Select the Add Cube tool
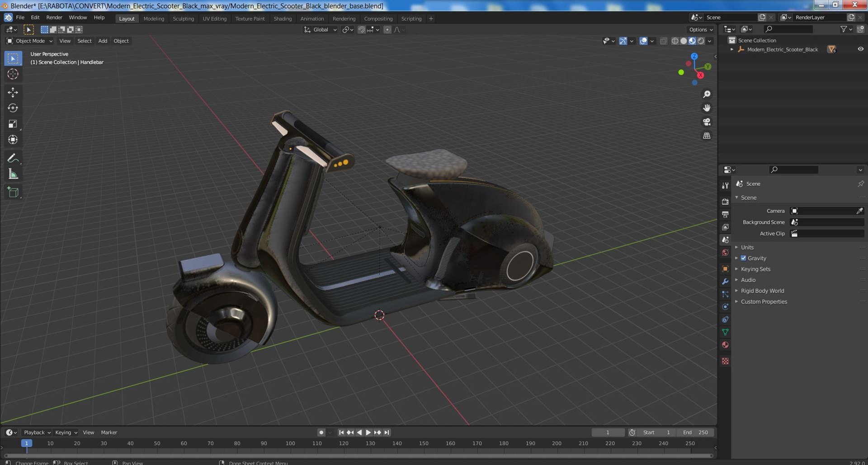This screenshot has width=868, height=465. [13, 192]
